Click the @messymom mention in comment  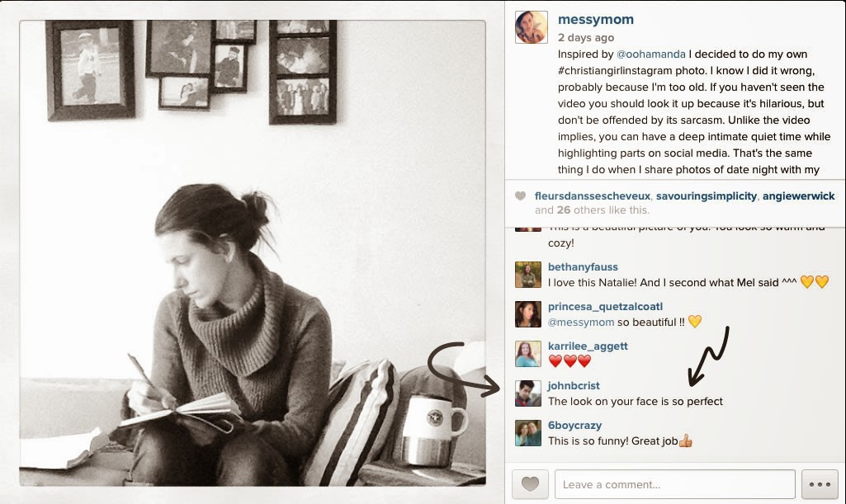pos(581,323)
